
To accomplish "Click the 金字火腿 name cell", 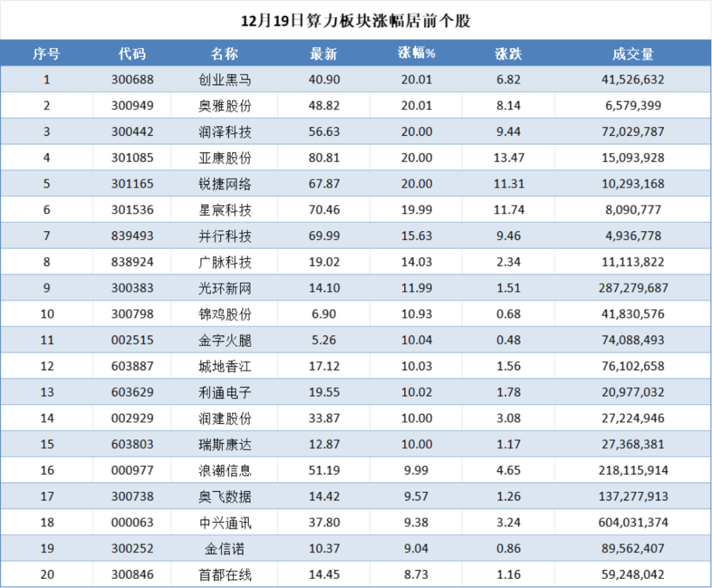I will click(225, 341).
